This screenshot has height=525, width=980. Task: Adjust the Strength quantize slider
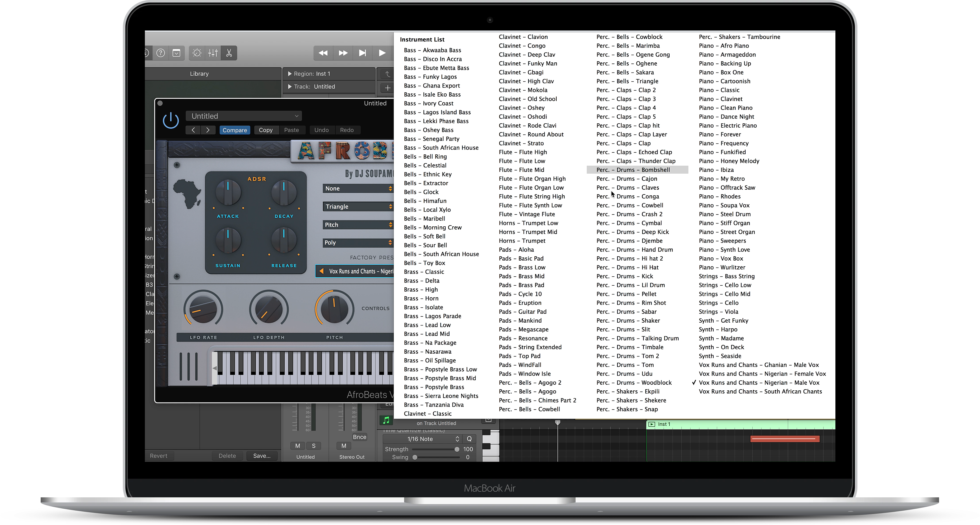456,449
